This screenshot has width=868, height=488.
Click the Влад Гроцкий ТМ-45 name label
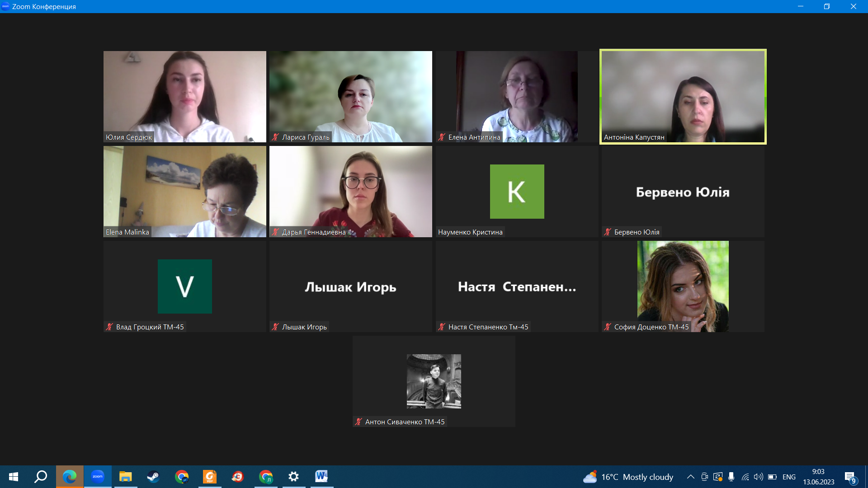pyautogui.click(x=150, y=327)
